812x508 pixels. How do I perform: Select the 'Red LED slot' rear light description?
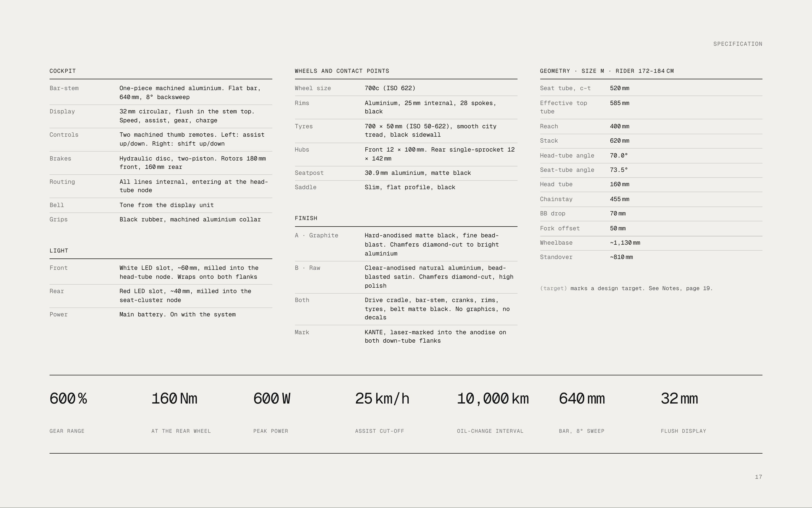click(185, 296)
